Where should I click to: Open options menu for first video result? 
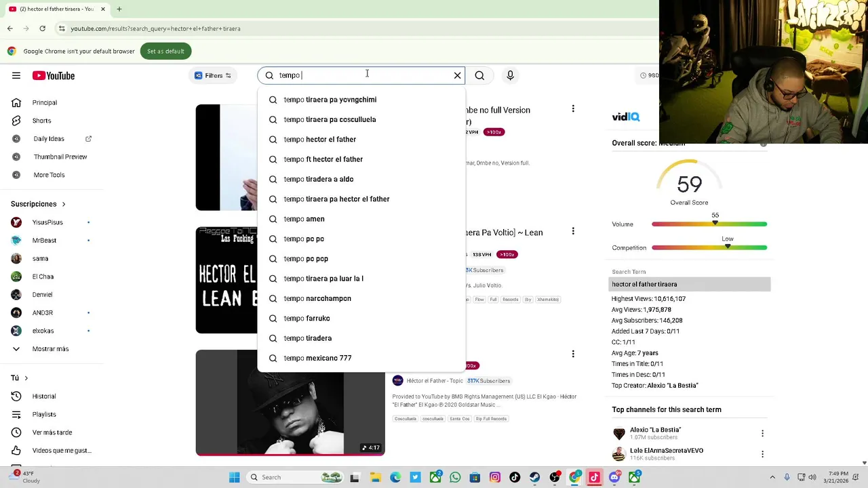pyautogui.click(x=573, y=108)
